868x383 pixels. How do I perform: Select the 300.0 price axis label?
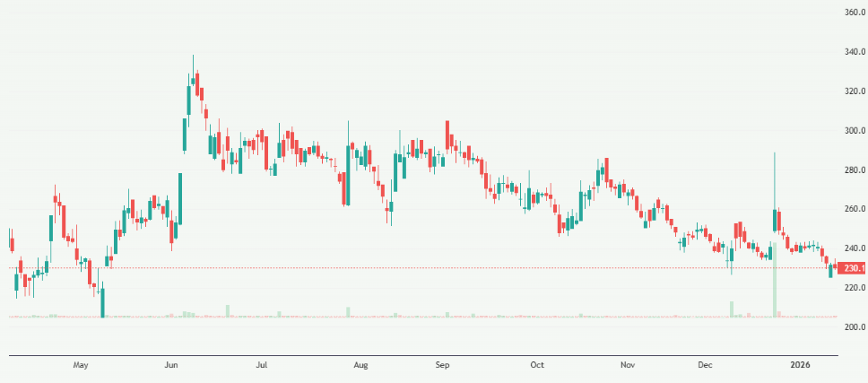[x=854, y=131]
